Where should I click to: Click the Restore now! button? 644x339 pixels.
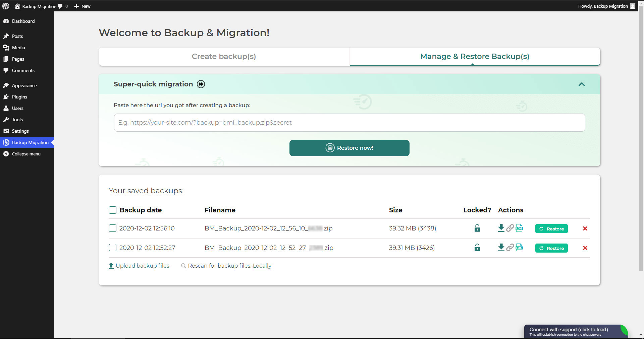350,148
